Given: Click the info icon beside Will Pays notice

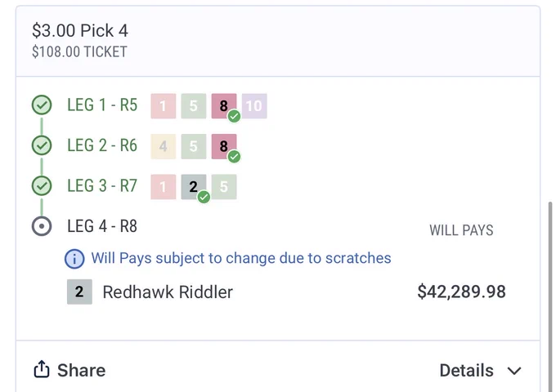Looking at the screenshot, I should pyautogui.click(x=74, y=259).
